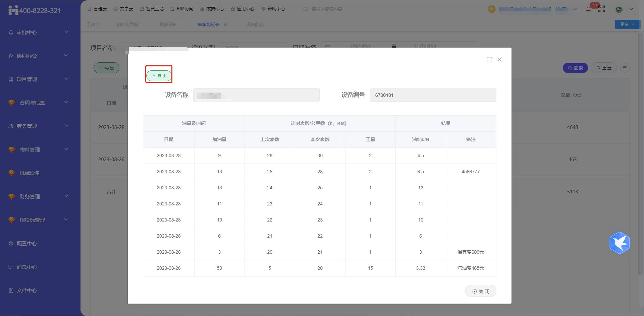Click the 3.33 fuel consumption cell

421,268
